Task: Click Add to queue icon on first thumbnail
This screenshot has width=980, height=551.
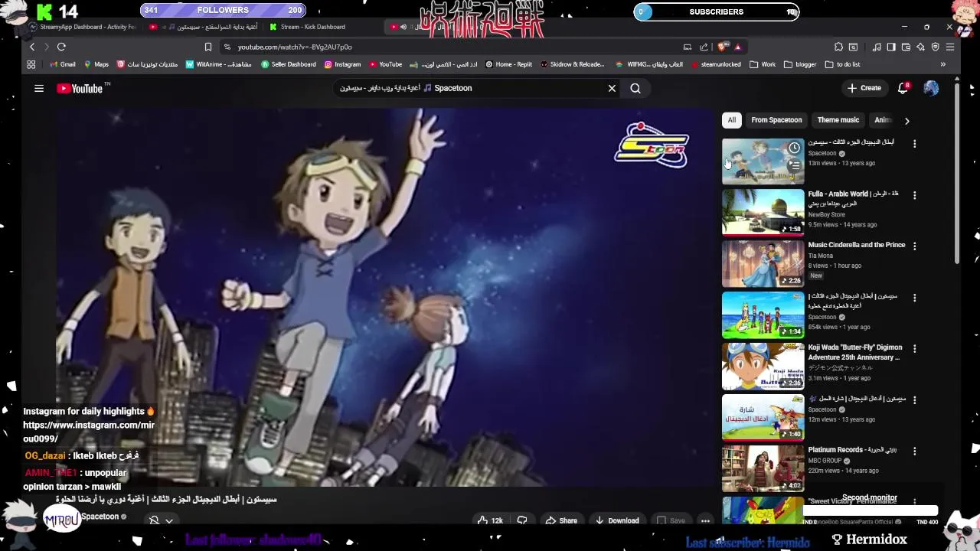Action: (795, 165)
